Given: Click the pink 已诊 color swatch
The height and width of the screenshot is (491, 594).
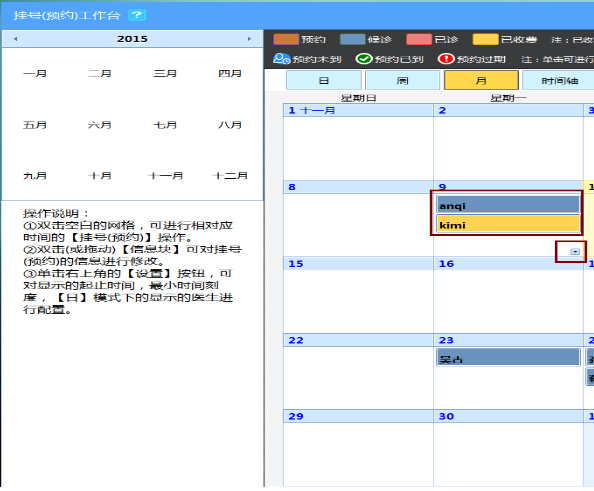Looking at the screenshot, I should click(419, 39).
